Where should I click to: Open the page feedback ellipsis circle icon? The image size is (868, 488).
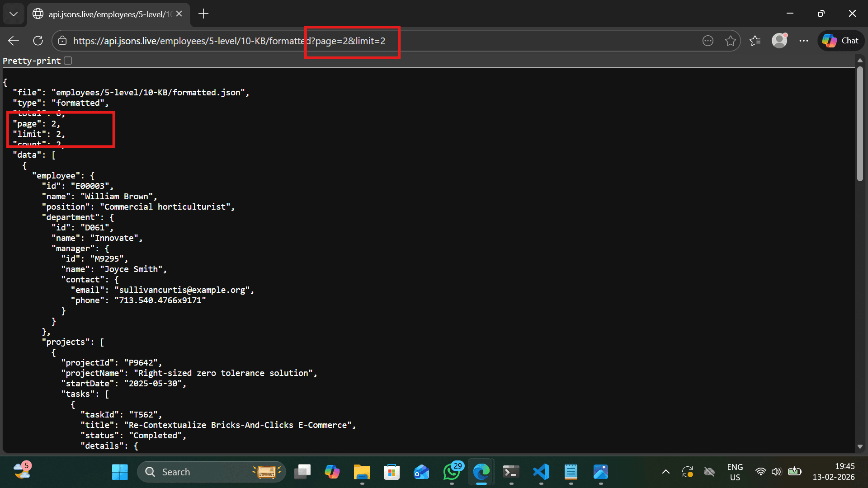[708, 41]
